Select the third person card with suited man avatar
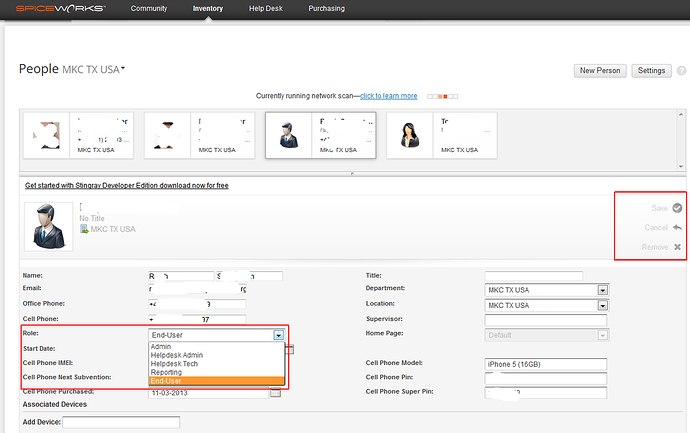 320,136
